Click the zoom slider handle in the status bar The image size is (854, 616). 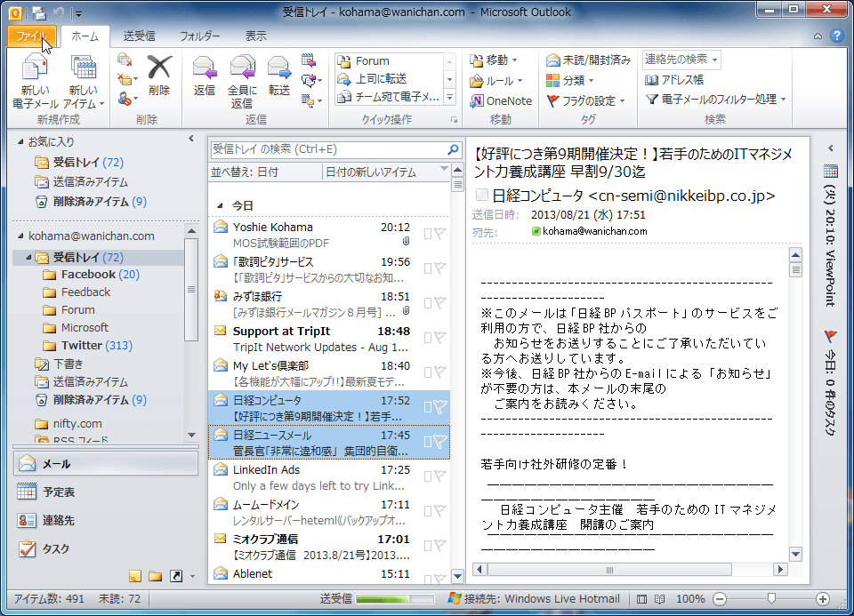pyautogui.click(x=771, y=598)
